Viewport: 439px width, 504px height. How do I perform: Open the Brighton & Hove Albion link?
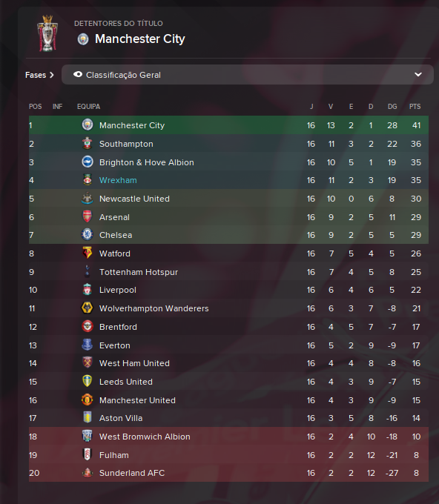[147, 162]
